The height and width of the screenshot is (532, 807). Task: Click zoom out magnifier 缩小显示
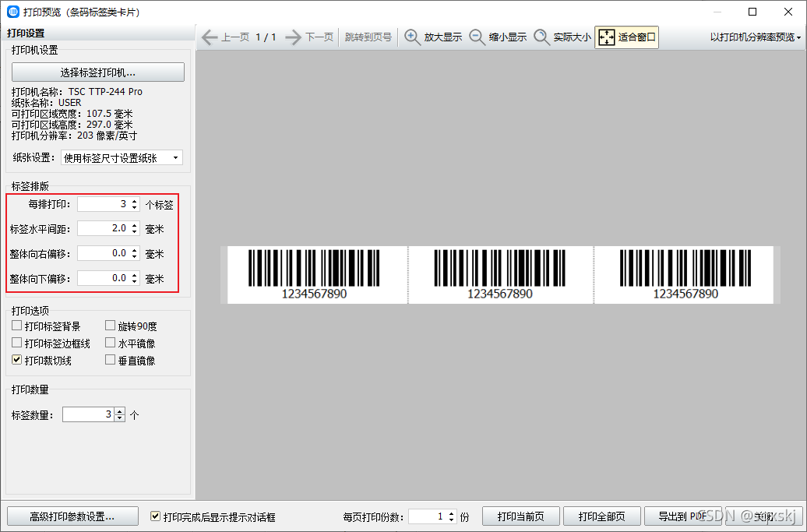click(498, 37)
